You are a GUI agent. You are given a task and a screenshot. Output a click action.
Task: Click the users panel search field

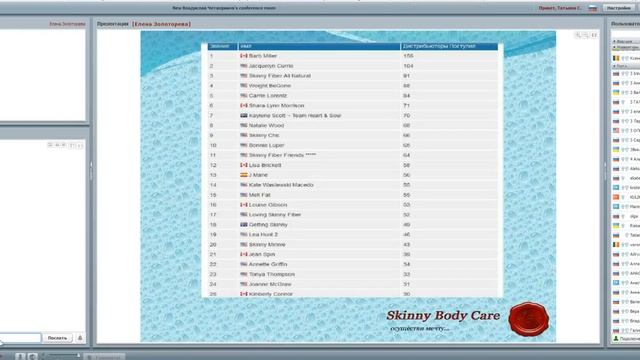[625, 34]
